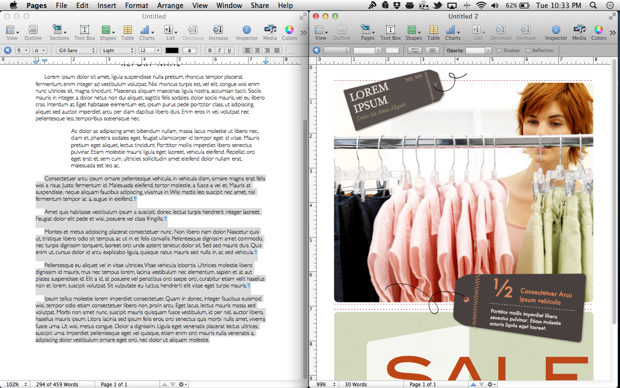Image resolution: width=620 pixels, height=388 pixels.
Task: Open the Format menu
Action: tap(136, 5)
